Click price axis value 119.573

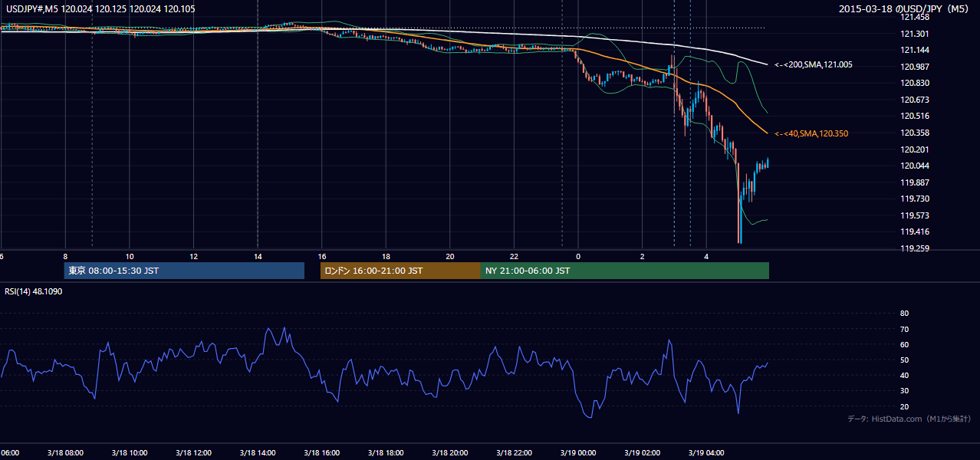click(x=914, y=215)
